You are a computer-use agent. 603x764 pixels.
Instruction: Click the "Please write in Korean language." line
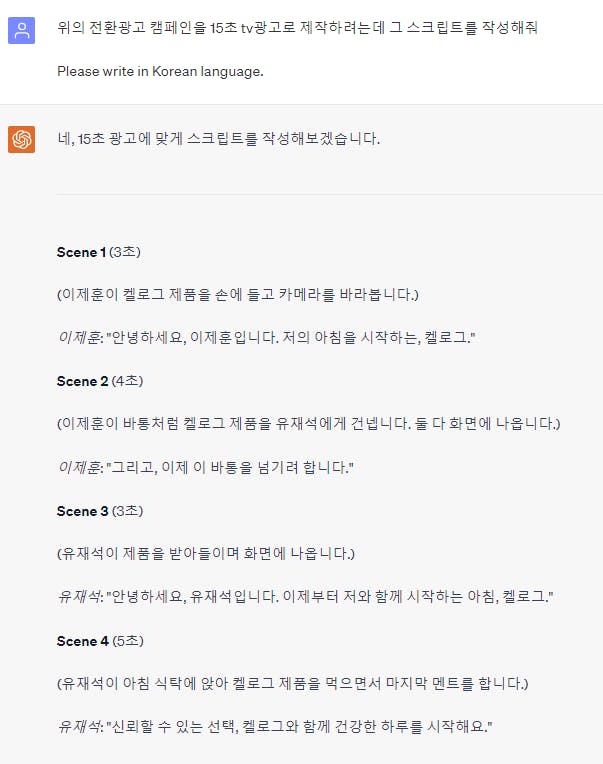(x=160, y=72)
